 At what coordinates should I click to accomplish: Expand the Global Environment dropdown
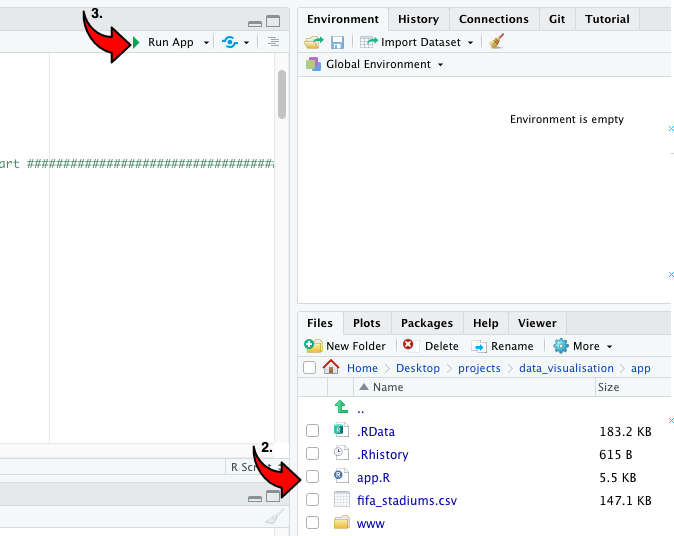[x=440, y=64]
